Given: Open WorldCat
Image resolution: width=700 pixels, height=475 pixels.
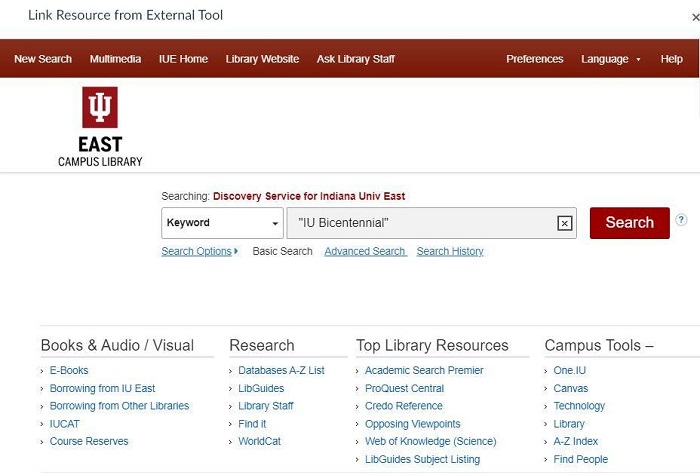Looking at the screenshot, I should tap(259, 442).
